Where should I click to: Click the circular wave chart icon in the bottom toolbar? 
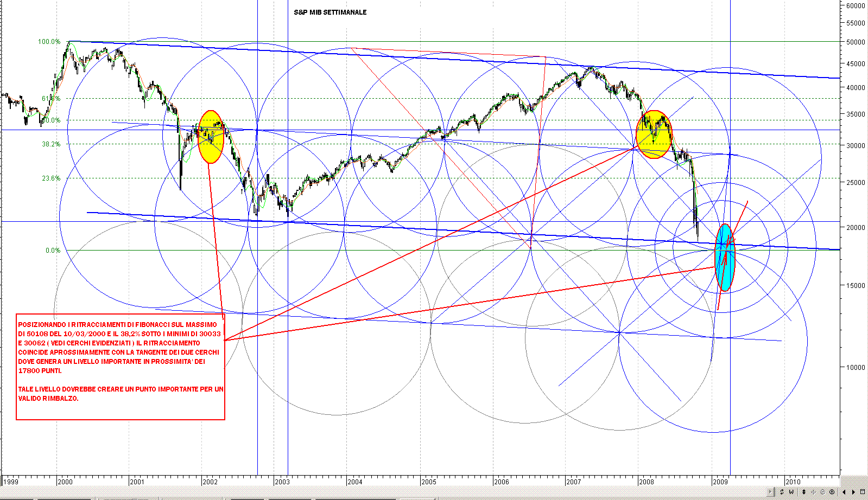pos(823,492)
